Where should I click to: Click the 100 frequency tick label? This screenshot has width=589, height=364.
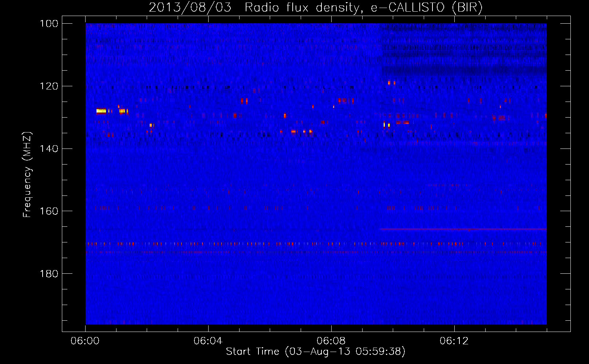pos(49,24)
